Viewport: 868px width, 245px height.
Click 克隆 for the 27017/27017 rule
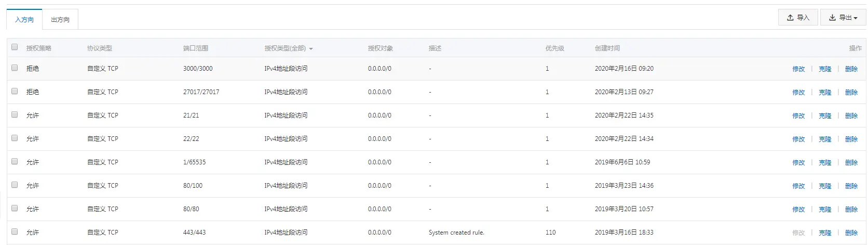(x=825, y=93)
